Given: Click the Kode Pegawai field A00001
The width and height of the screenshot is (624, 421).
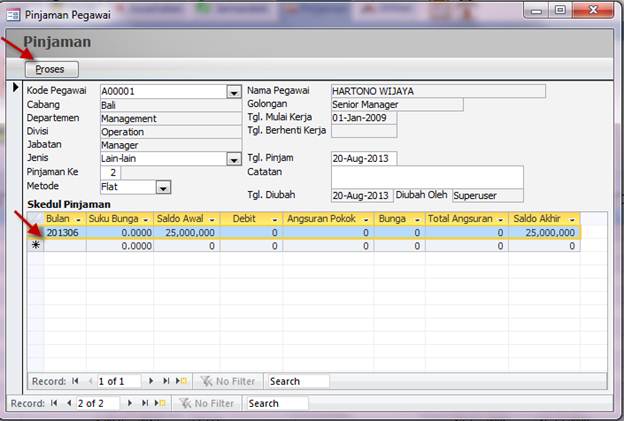Looking at the screenshot, I should (164, 92).
